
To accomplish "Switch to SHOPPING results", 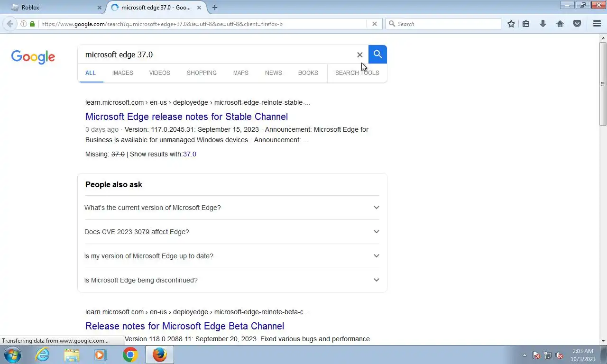I will click(202, 73).
